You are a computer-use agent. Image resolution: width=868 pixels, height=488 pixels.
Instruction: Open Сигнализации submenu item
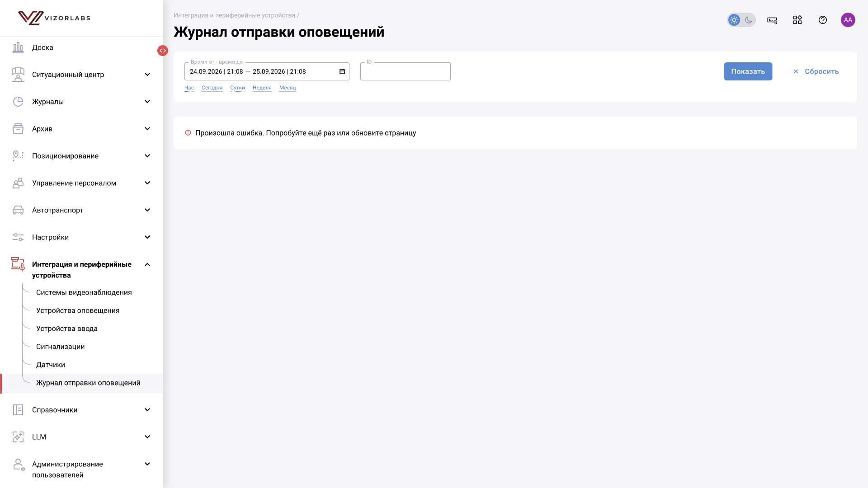[61, 347]
